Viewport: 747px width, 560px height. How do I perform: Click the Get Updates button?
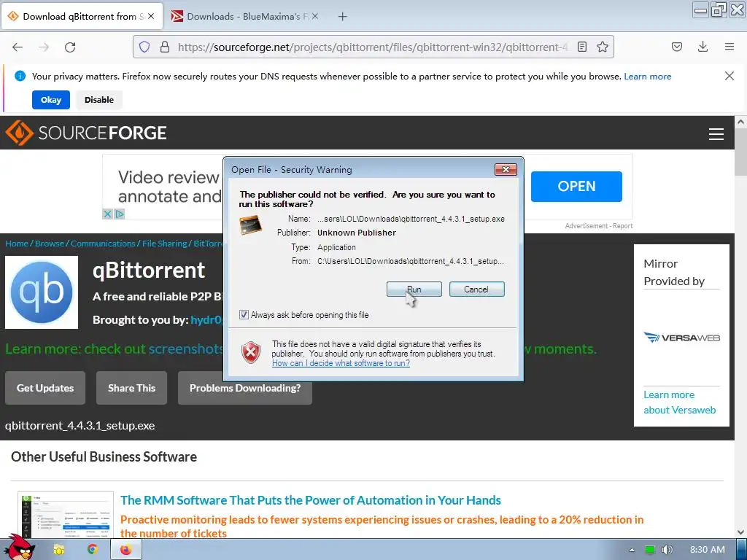click(45, 388)
